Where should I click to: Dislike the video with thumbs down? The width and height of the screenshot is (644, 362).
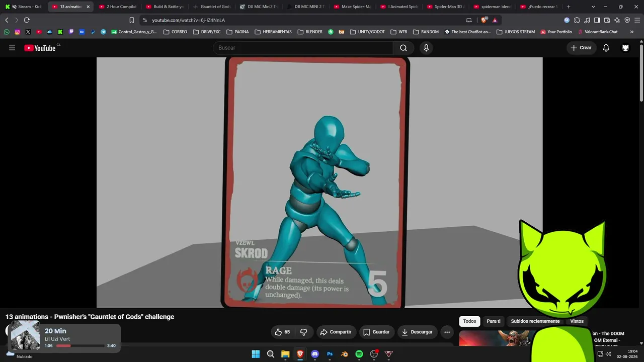point(303,332)
